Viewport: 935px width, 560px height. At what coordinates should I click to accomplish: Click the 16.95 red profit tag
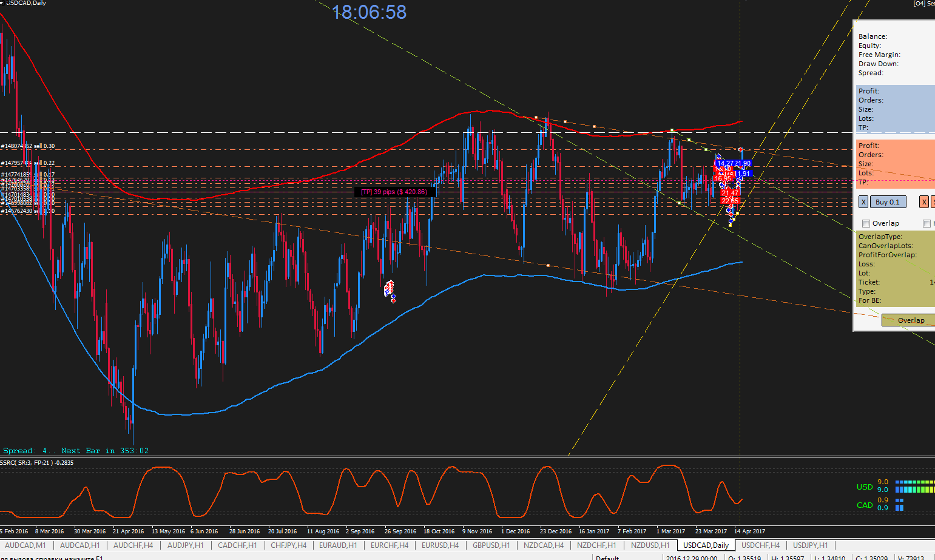pyautogui.click(x=723, y=178)
